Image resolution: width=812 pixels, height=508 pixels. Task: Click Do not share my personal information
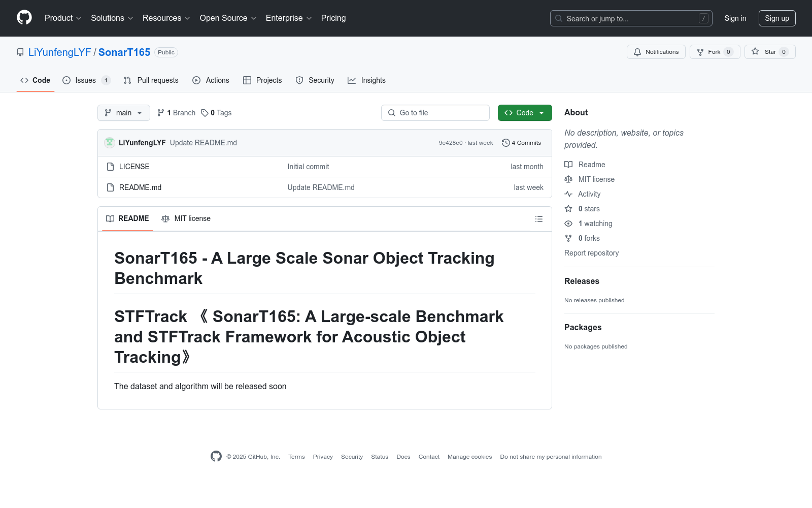coord(551,457)
